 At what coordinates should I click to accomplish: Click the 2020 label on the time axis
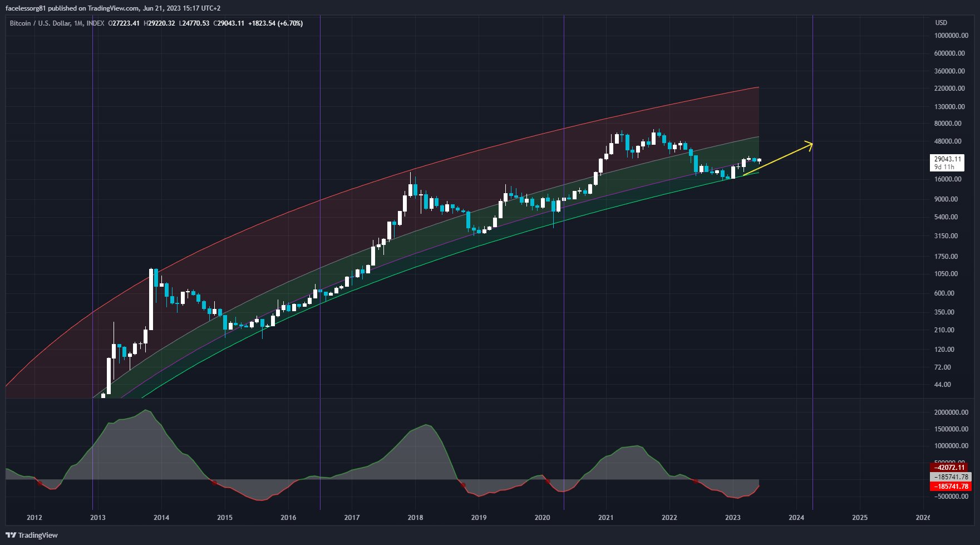pyautogui.click(x=542, y=518)
